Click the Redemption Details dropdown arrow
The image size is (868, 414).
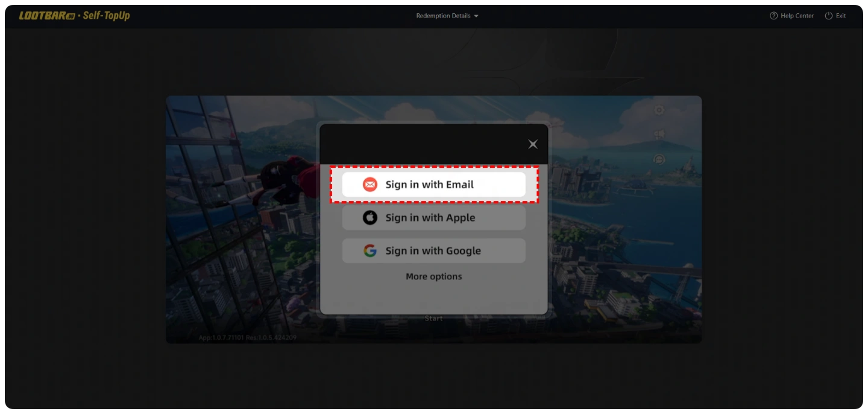[476, 16]
